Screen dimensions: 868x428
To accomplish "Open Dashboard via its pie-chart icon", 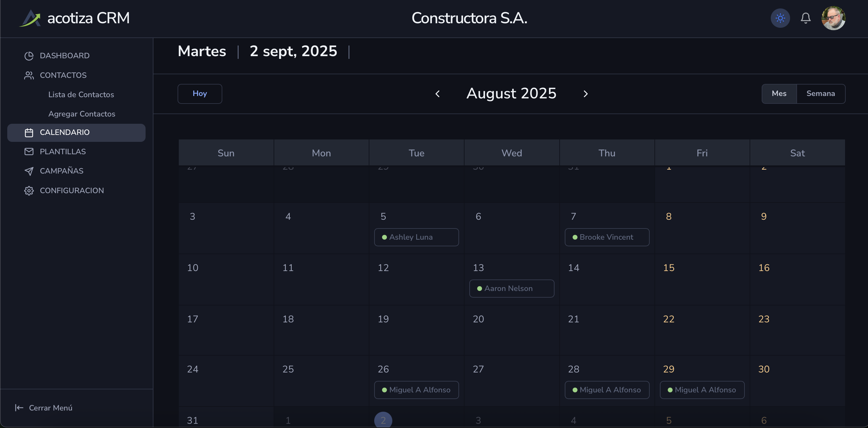I will [29, 56].
